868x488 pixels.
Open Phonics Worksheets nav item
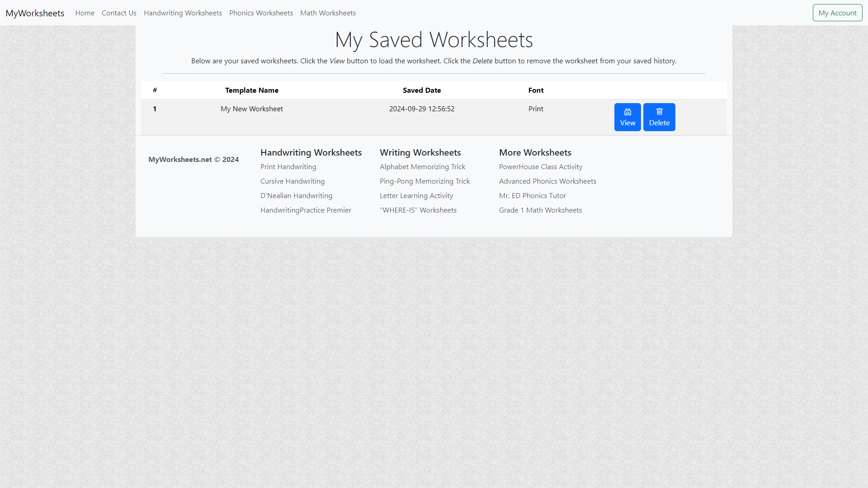[261, 13]
